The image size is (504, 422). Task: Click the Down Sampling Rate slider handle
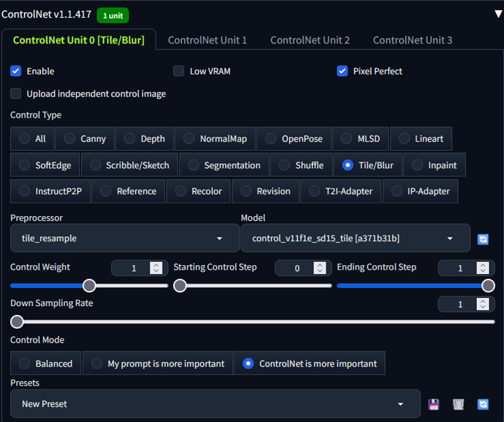tap(17, 321)
